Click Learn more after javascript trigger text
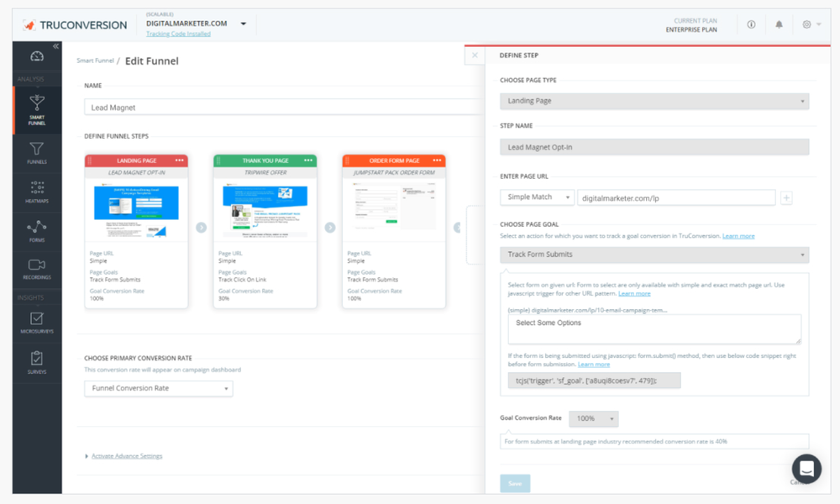The image size is (840, 504). (634, 293)
